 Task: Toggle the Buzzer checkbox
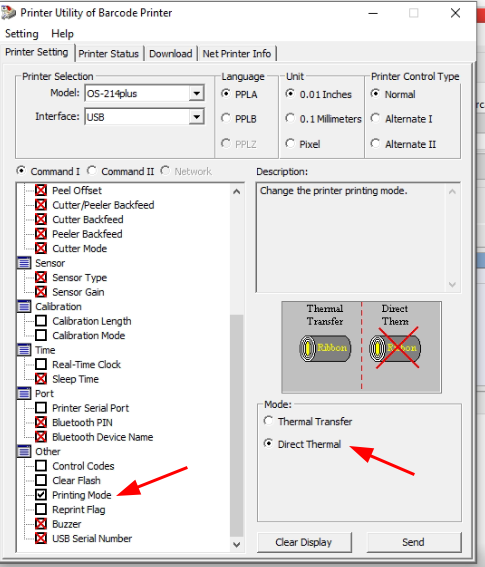pyautogui.click(x=41, y=524)
